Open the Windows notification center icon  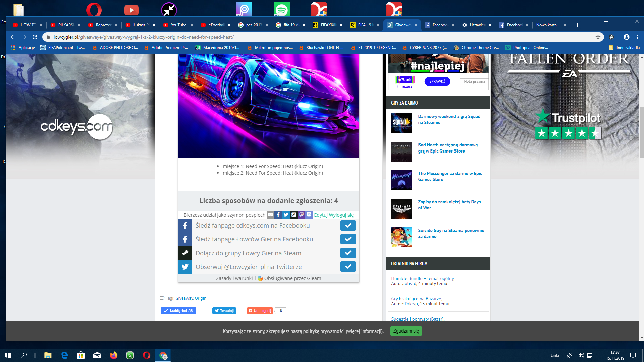pos(633,355)
